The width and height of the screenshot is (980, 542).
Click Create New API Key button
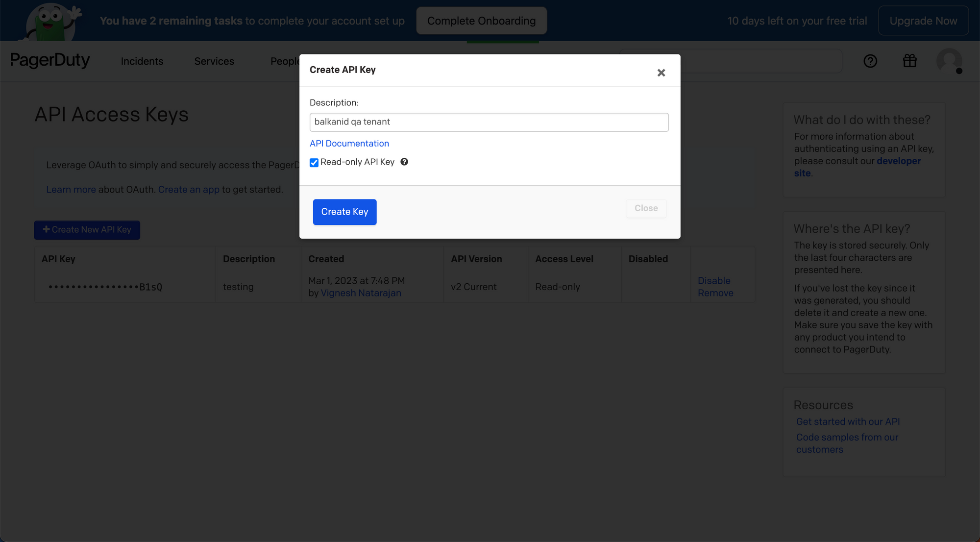pos(87,230)
